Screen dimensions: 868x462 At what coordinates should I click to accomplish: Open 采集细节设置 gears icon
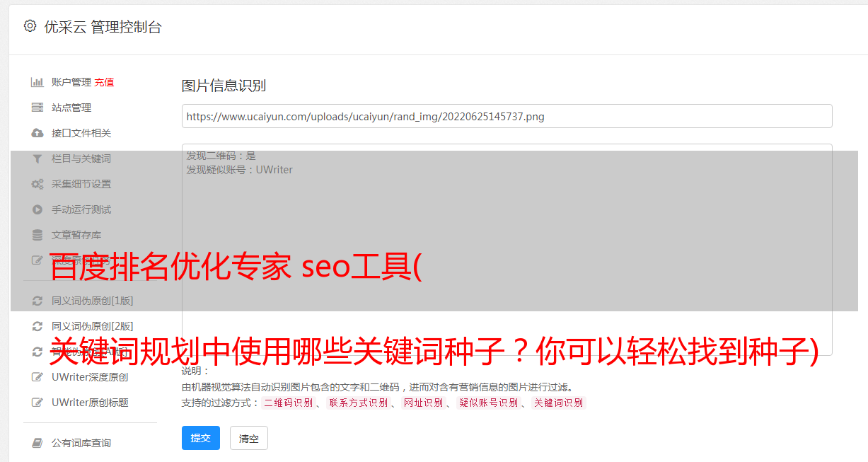pos(37,184)
